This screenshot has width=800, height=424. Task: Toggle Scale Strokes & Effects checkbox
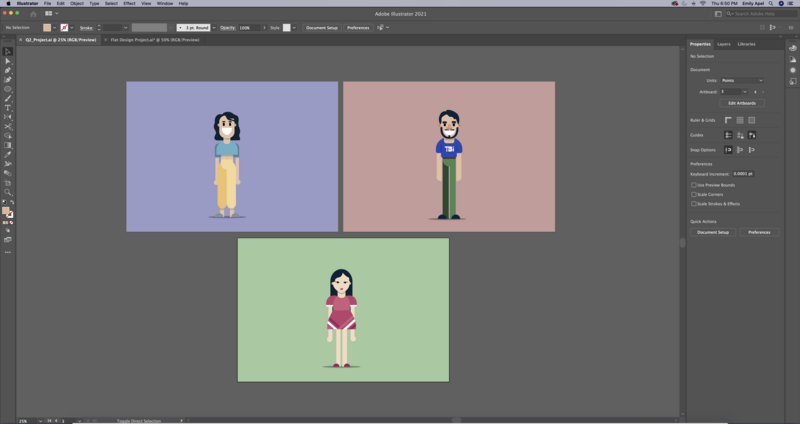694,203
